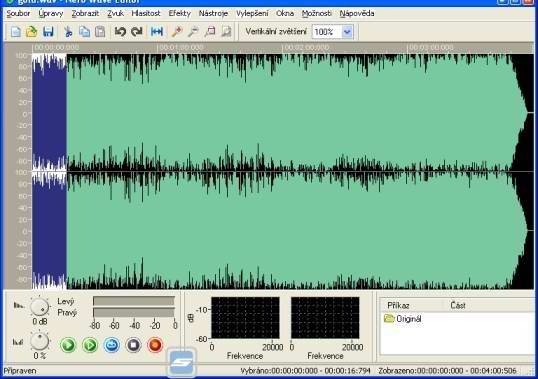538x379 pixels.
Task: Cut selection using the scissors icon
Action: point(68,32)
